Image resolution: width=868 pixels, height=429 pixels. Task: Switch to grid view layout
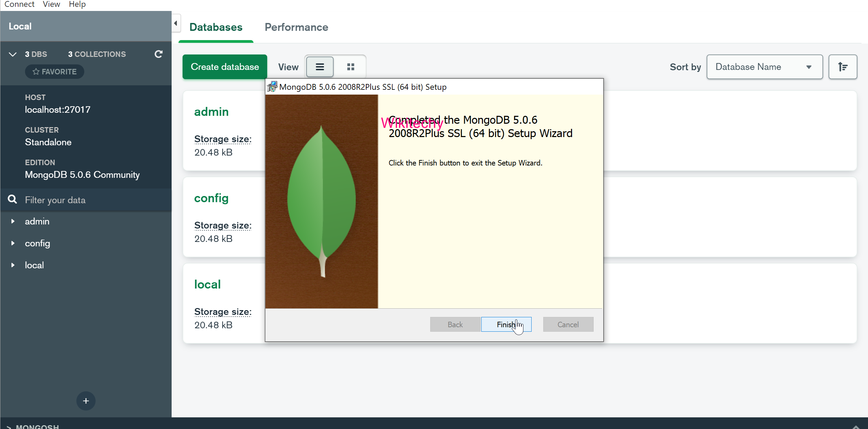click(350, 66)
